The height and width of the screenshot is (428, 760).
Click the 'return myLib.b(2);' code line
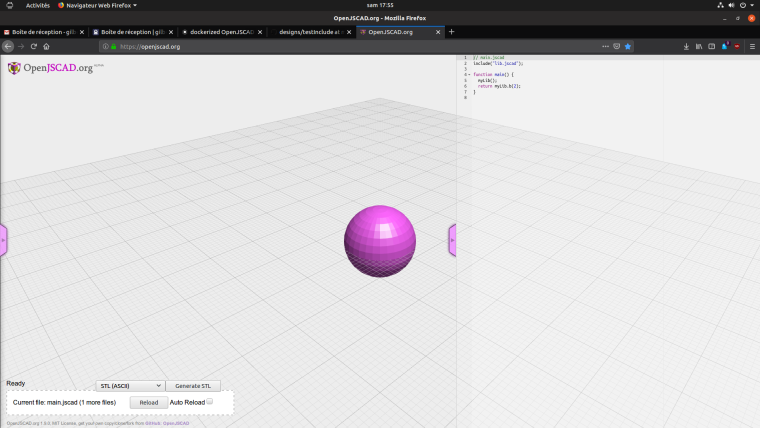coord(499,86)
